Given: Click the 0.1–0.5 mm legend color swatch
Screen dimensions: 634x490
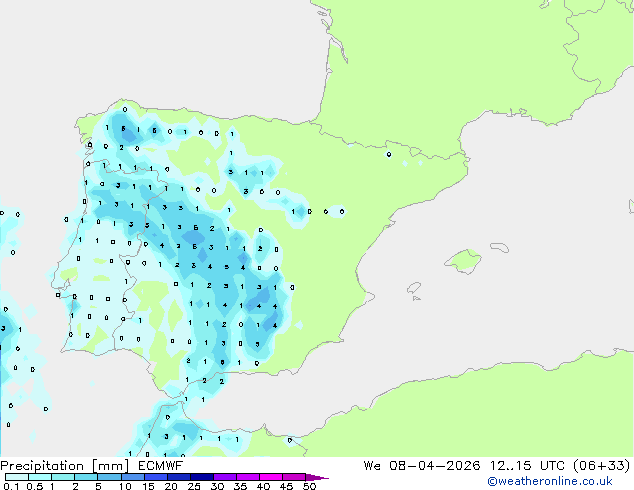Looking at the screenshot, I should point(17,477).
